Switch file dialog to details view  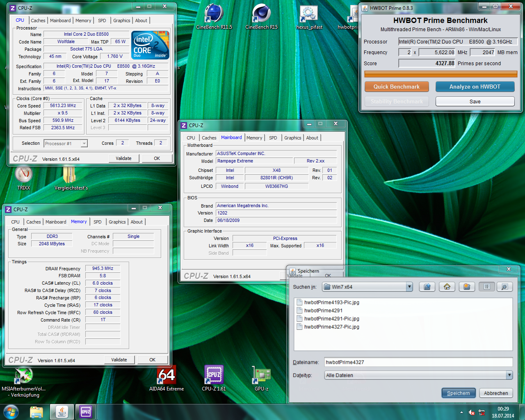pos(504,287)
